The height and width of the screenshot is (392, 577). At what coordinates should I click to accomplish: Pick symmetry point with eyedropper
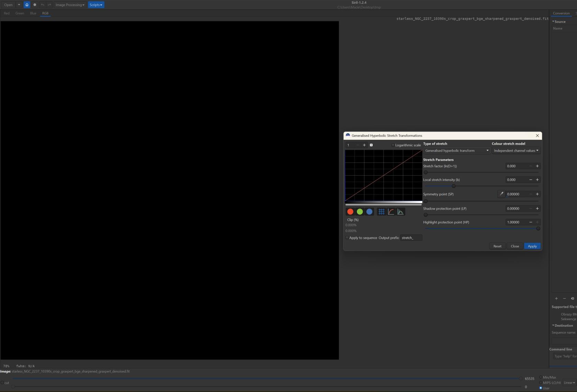click(501, 194)
